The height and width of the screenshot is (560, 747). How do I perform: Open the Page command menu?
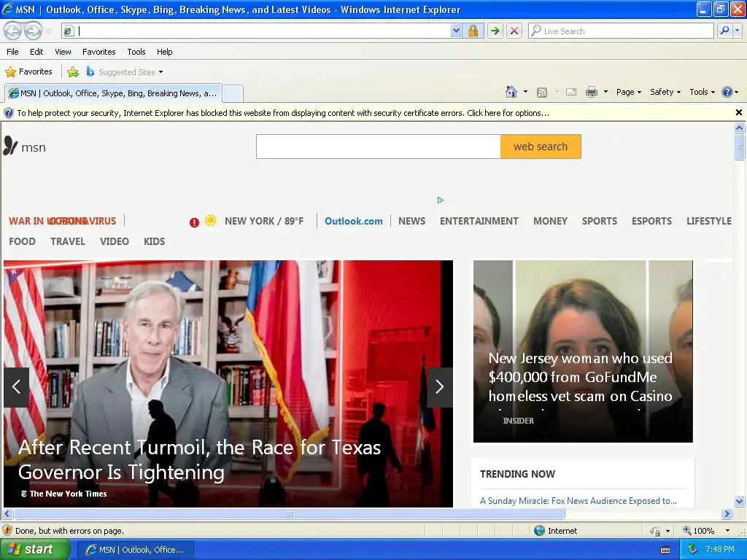coord(628,92)
